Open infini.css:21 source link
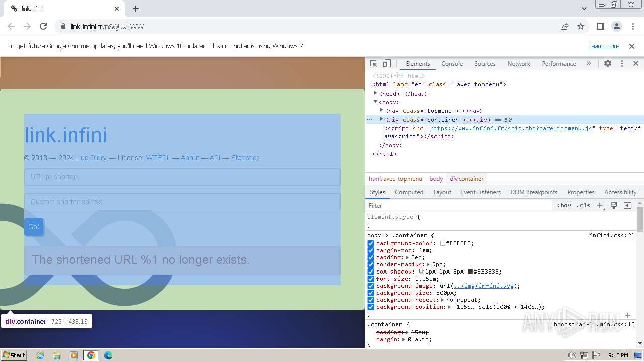644x362 pixels. click(x=612, y=235)
